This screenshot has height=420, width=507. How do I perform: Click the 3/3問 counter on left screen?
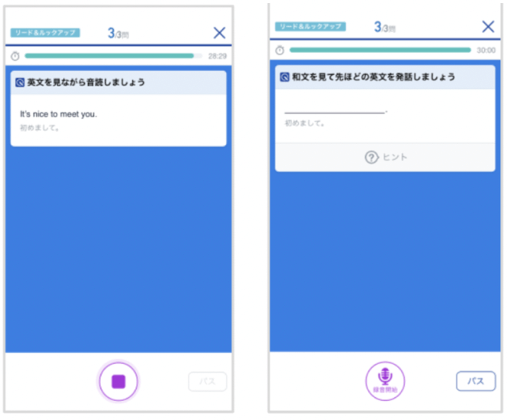118,33
